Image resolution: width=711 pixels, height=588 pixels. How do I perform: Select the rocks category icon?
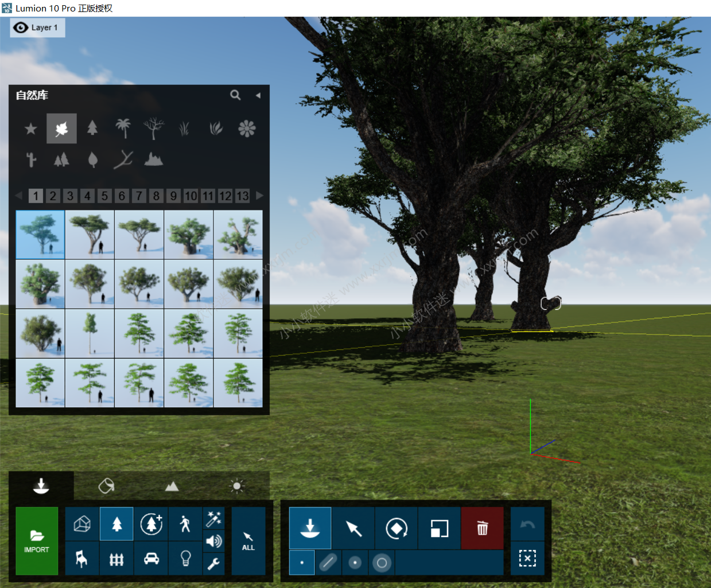tap(153, 159)
